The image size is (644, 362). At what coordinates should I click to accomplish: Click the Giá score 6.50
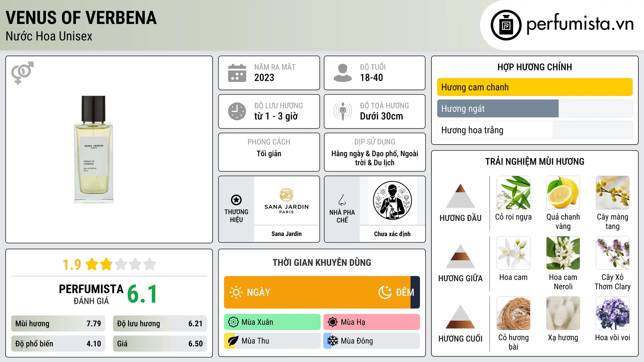click(x=195, y=344)
